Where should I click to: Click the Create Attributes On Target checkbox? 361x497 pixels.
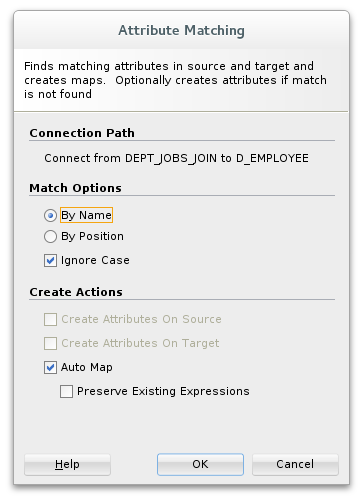point(50,343)
